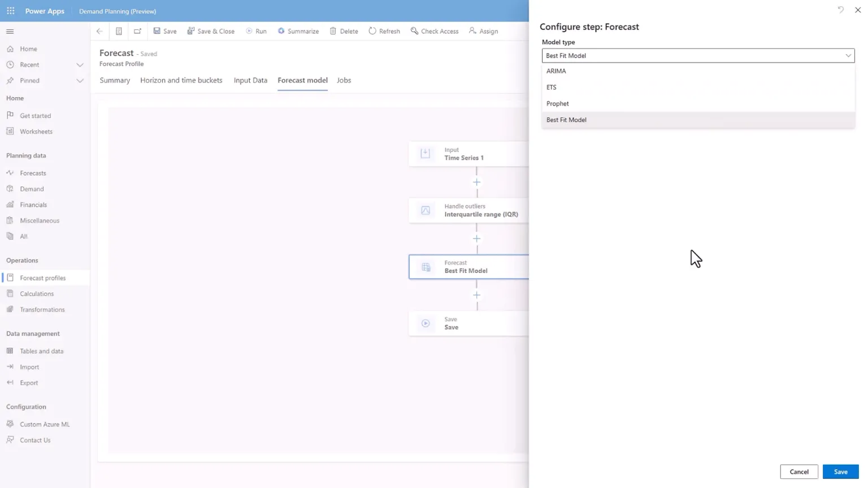The image size is (868, 488).
Task: Refresh the forecast profile
Action: click(384, 31)
